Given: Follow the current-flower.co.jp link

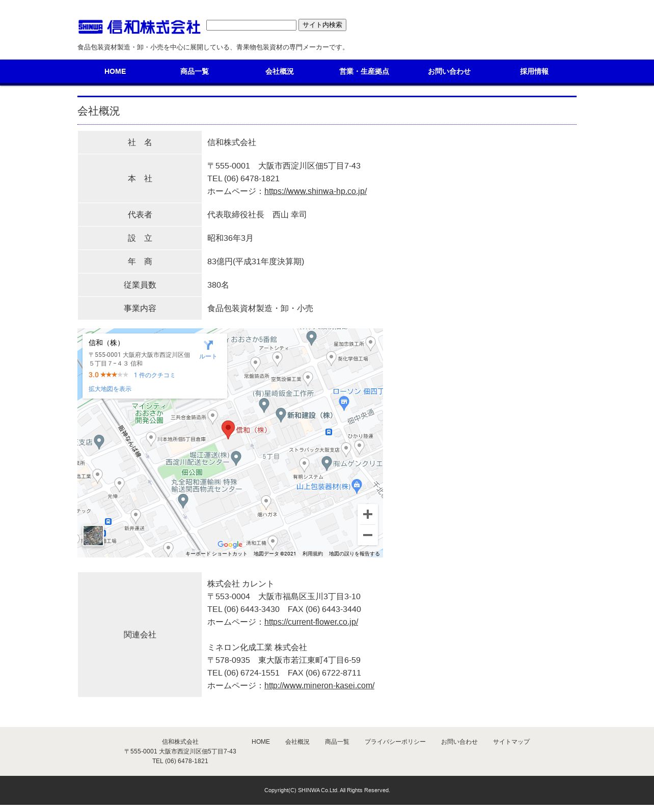Looking at the screenshot, I should click(x=311, y=622).
